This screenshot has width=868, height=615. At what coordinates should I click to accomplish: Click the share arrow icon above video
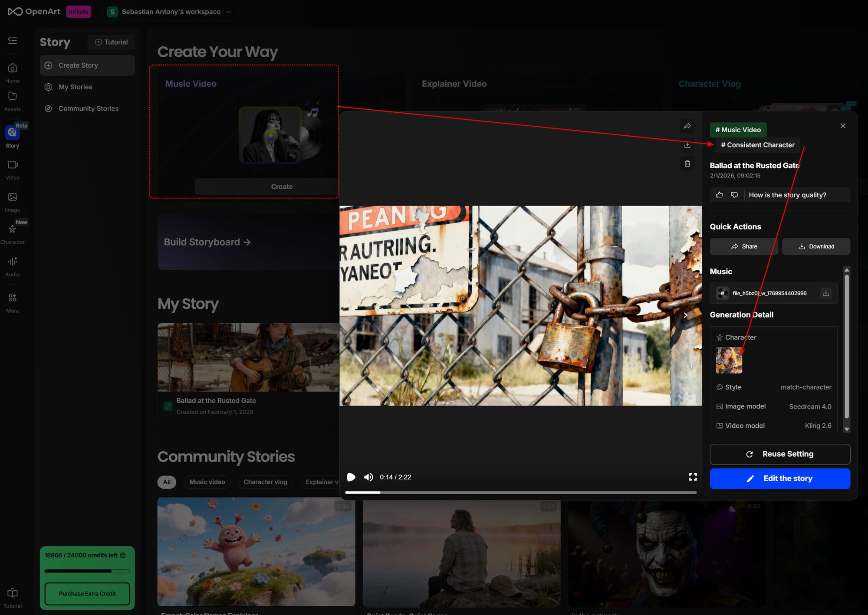(687, 126)
